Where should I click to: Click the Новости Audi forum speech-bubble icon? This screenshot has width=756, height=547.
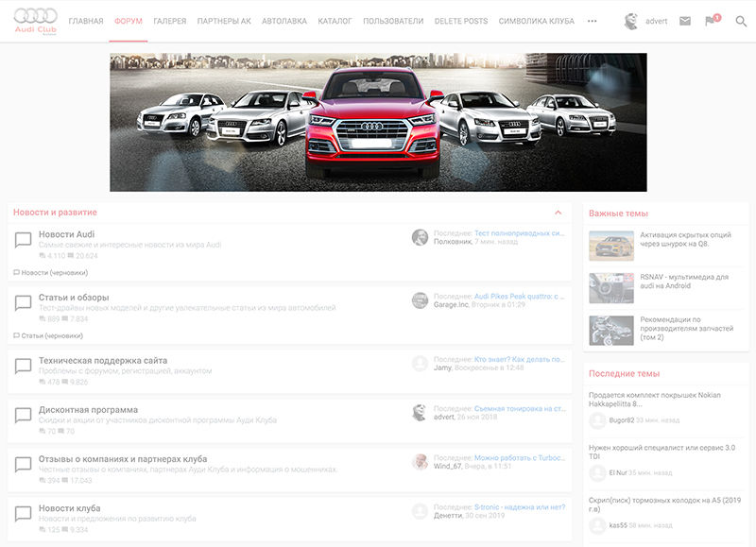point(23,240)
